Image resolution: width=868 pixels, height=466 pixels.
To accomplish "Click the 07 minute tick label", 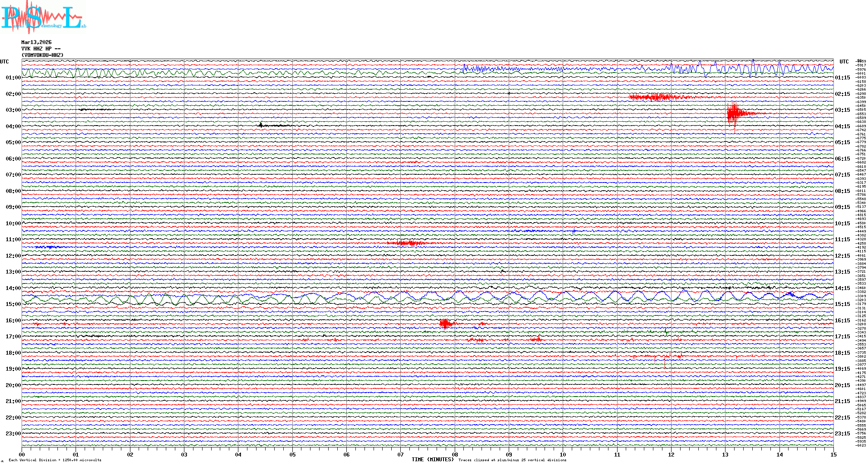I will [400, 455].
